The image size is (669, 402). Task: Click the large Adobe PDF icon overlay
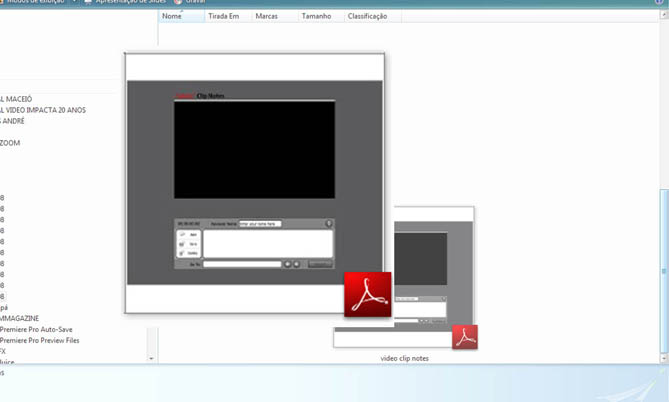(x=366, y=294)
